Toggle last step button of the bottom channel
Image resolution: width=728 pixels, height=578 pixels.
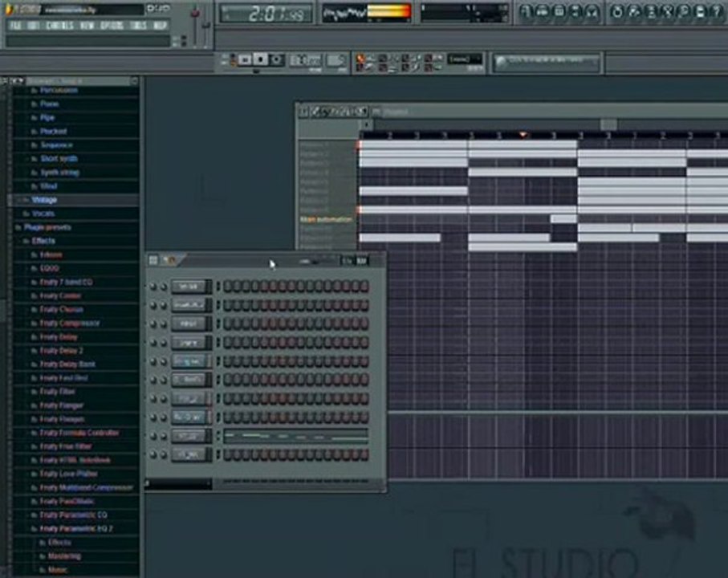click(x=364, y=455)
